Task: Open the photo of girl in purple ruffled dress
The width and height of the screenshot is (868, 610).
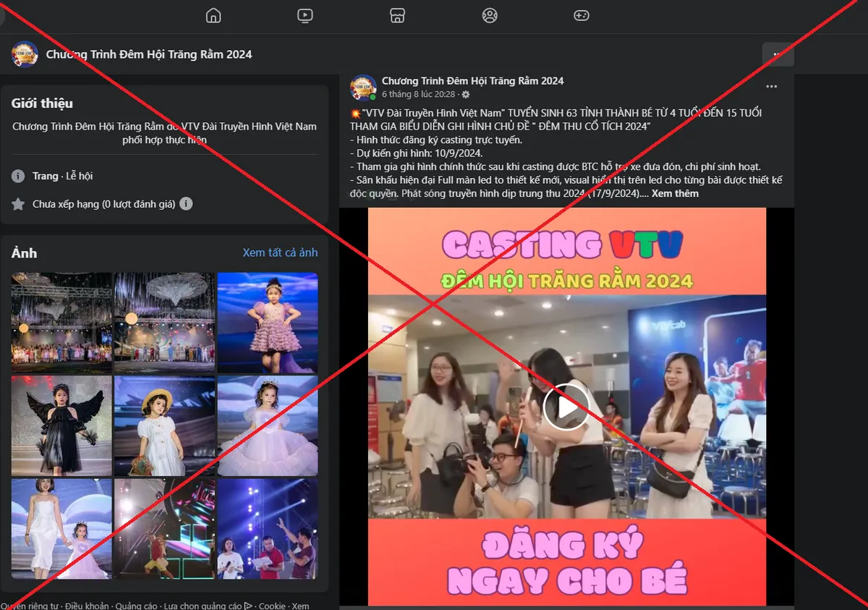Action: [268, 322]
